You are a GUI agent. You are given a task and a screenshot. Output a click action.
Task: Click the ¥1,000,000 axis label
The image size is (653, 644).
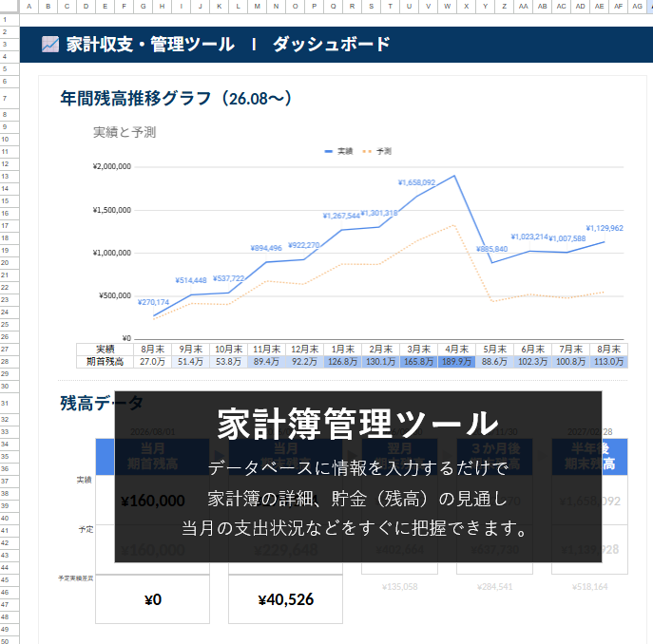111,253
